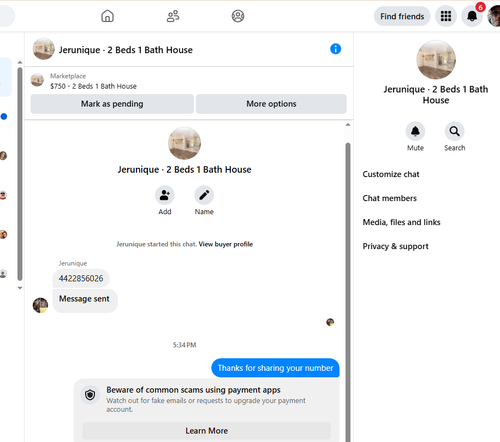Open View buyer profile link
Screen dimensions: 500x442
(226, 244)
